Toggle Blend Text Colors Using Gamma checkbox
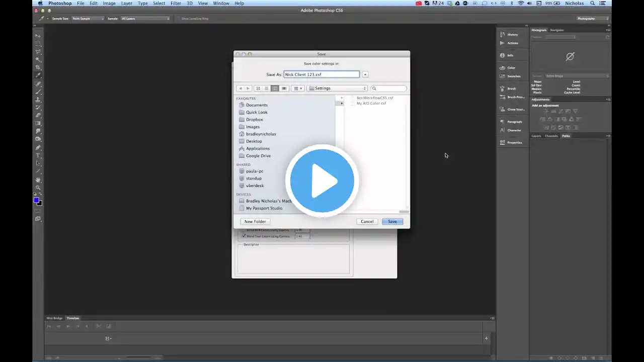This screenshot has width=644, height=362. tap(244, 236)
